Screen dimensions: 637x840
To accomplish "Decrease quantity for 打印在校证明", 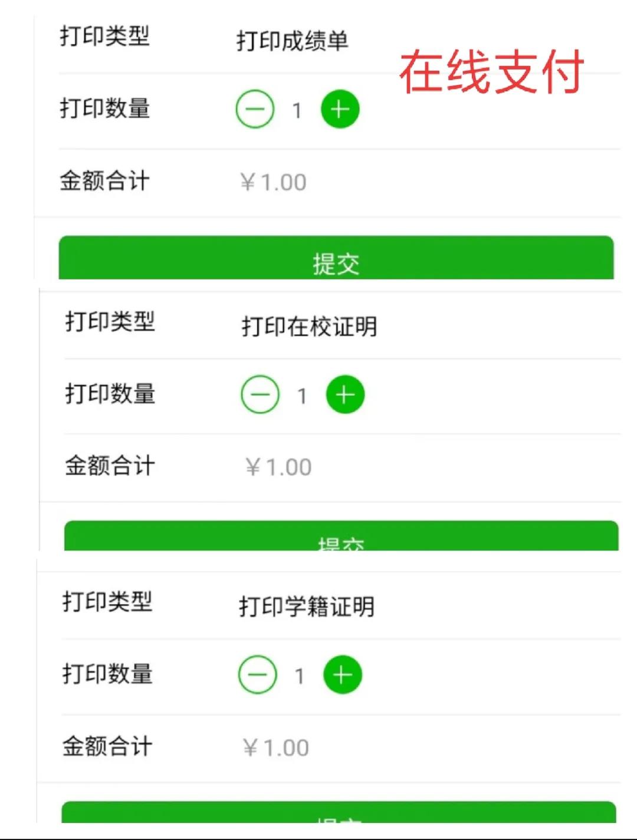I will [260, 394].
